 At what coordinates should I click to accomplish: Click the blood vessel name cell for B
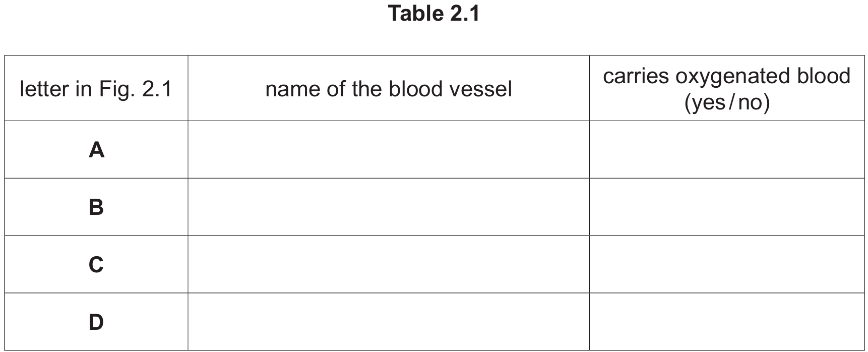coord(388,207)
